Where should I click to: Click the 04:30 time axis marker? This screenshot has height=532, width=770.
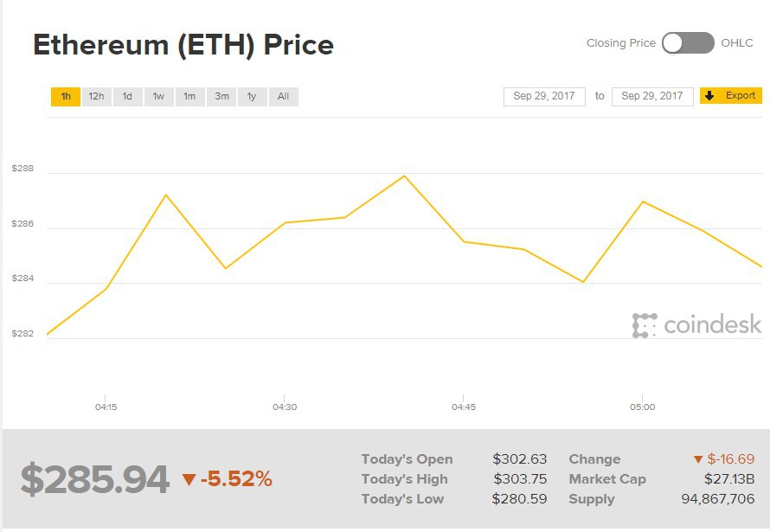(285, 407)
